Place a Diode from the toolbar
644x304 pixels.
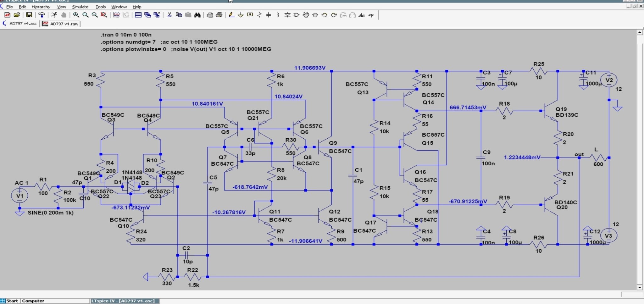pyautogui.click(x=287, y=15)
